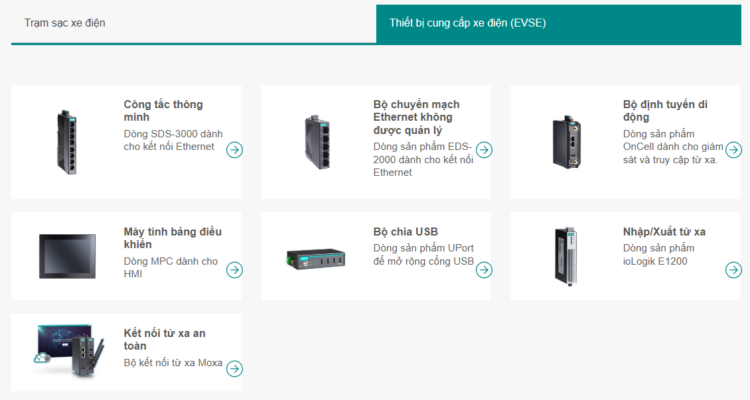Screen dimensions: 750x400
Task: Open the Kết nối từ xa an toàn heading
Action: (165, 339)
